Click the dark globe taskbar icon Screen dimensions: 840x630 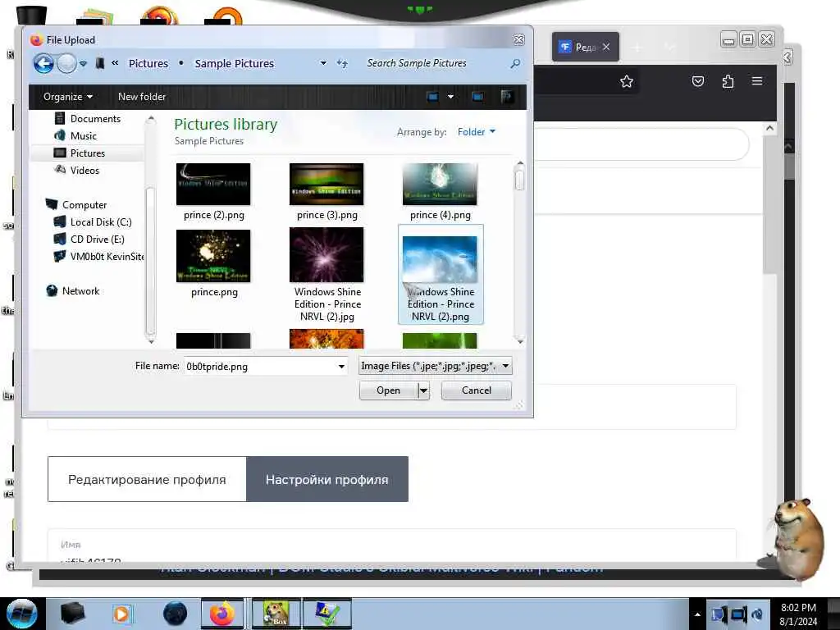tap(176, 614)
